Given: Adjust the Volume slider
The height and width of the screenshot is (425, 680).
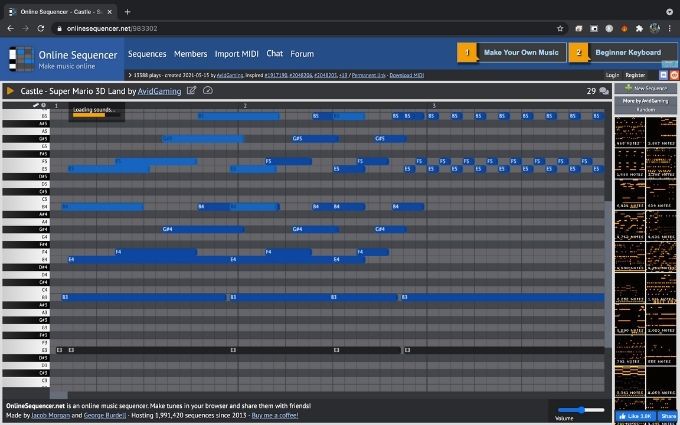Looking at the screenshot, I should 581,409.
